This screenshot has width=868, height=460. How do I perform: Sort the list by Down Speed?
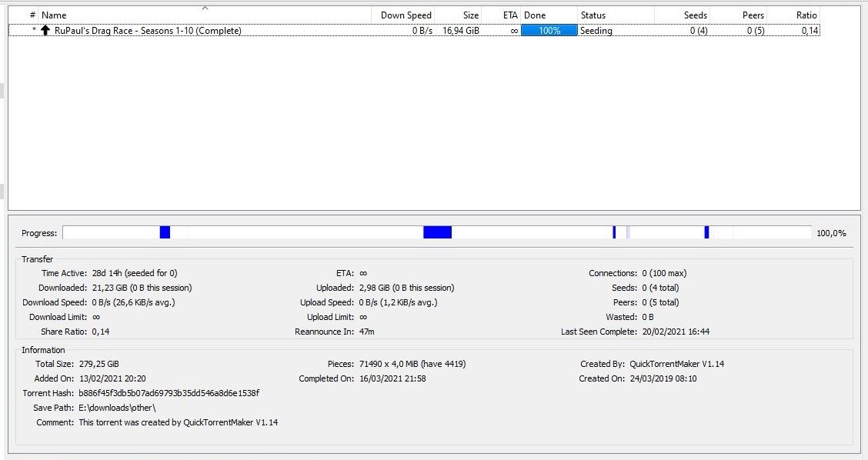(x=406, y=15)
